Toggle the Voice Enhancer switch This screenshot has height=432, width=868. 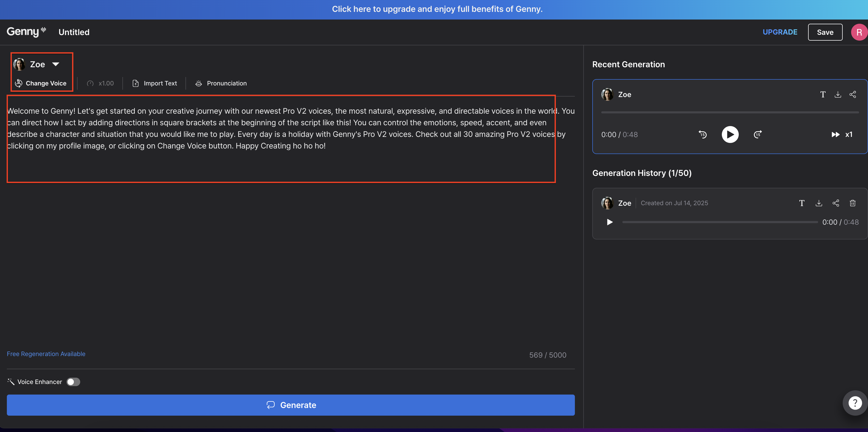[x=73, y=382]
